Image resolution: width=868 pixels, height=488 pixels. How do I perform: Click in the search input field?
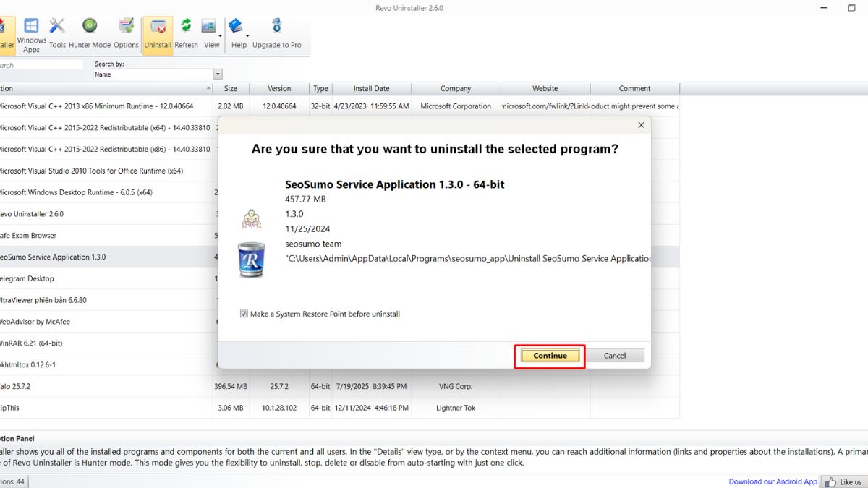coord(41,65)
